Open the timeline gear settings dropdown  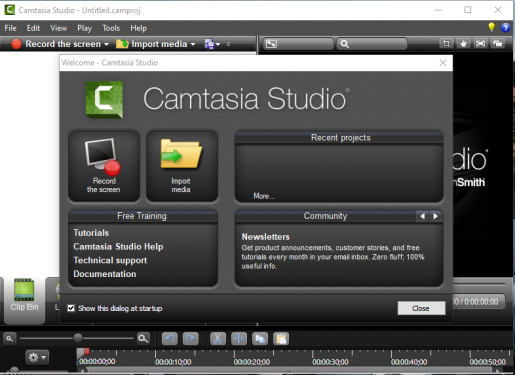point(37,358)
